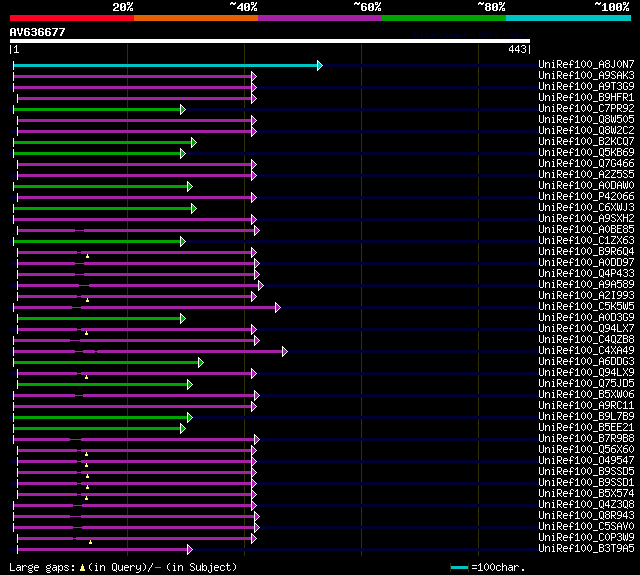Click the UniRef100_B9SSD1 label
Image resolution: width=640 pixels, height=575 pixels.
586,483
